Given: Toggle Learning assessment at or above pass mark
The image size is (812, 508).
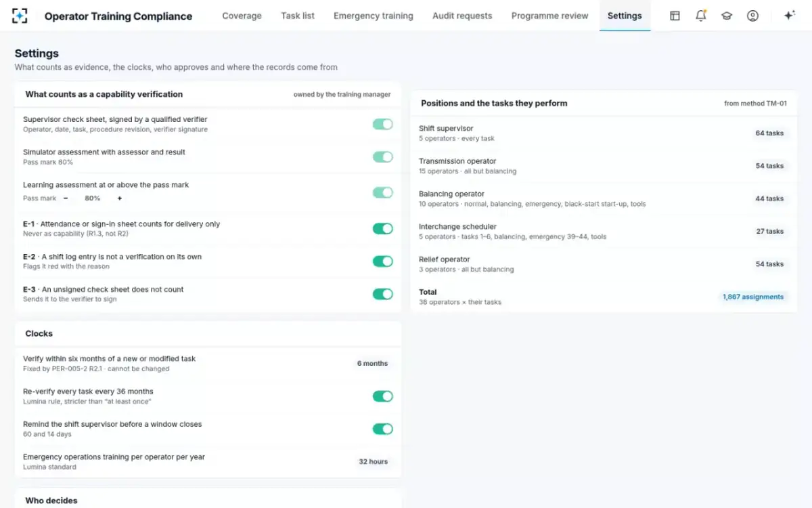Looking at the screenshot, I should click(x=383, y=192).
